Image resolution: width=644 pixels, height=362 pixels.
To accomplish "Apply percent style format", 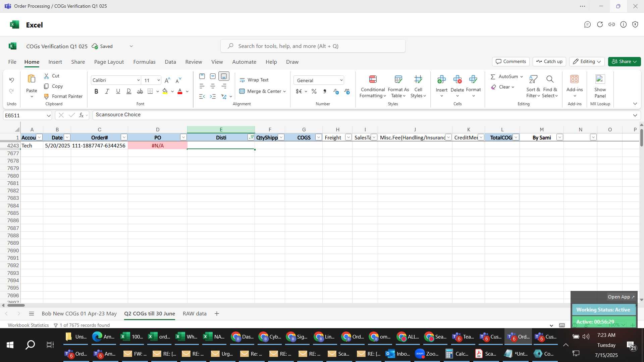I will click(x=314, y=91).
